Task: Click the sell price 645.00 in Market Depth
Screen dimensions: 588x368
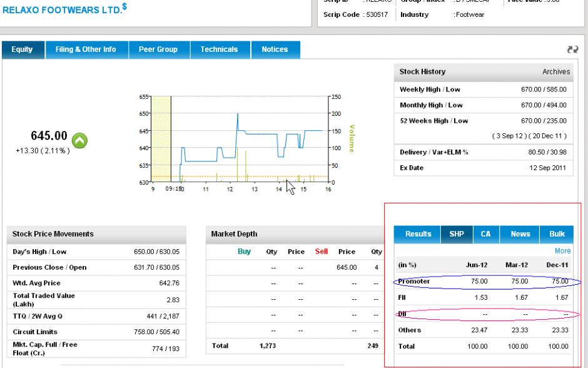Action: pyautogui.click(x=347, y=268)
